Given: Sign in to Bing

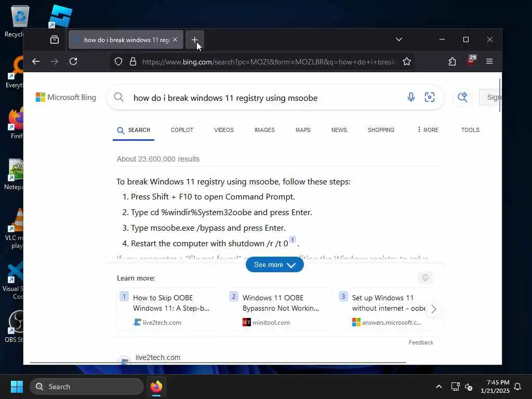Looking at the screenshot, I should (490, 97).
